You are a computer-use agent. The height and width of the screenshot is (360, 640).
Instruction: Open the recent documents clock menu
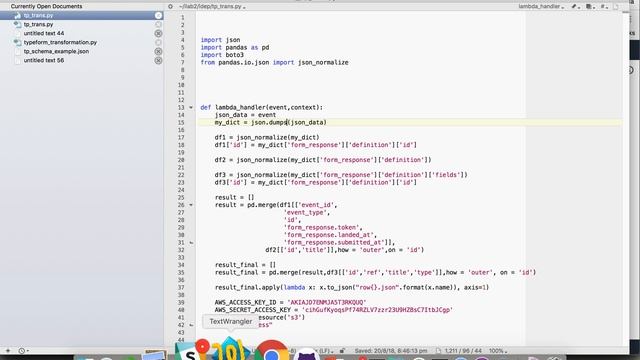coord(23,351)
